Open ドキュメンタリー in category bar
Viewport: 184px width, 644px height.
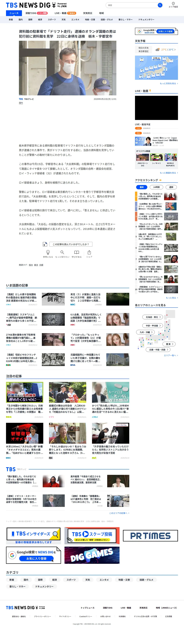[146, 19]
